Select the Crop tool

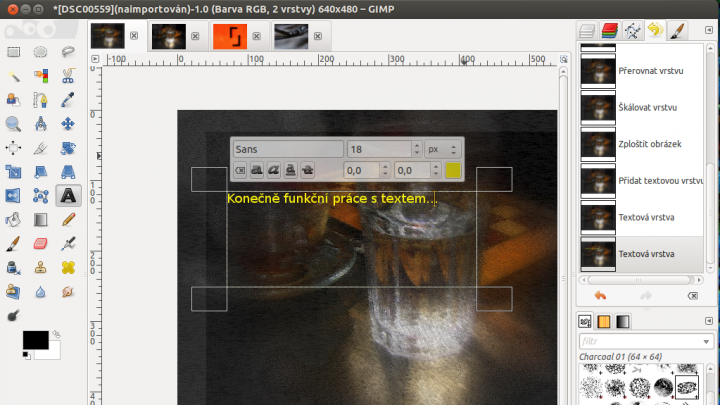coord(40,148)
